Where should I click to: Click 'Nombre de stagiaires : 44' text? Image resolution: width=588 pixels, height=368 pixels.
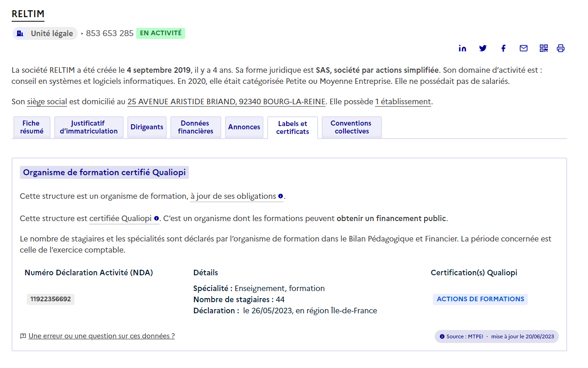click(239, 299)
